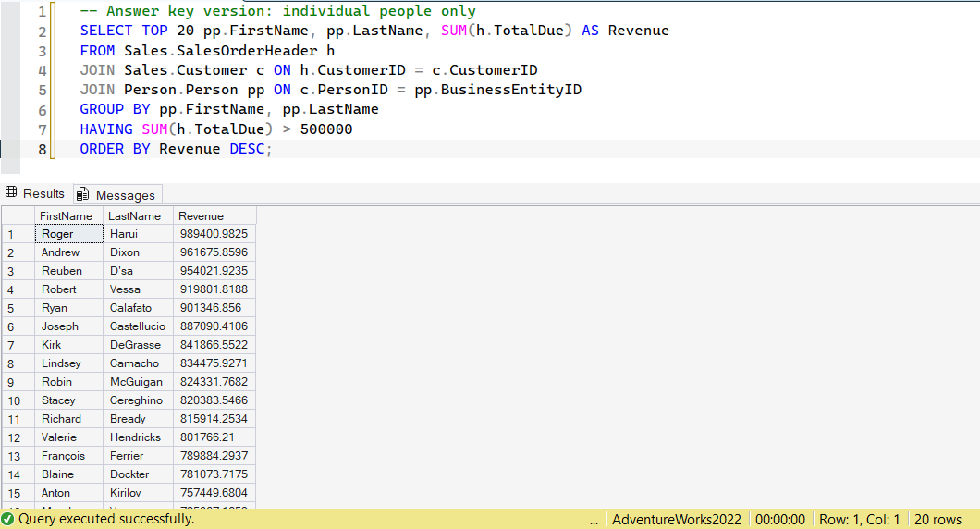Select the Vessa last name cell
The image size is (980, 529).
(138, 289)
